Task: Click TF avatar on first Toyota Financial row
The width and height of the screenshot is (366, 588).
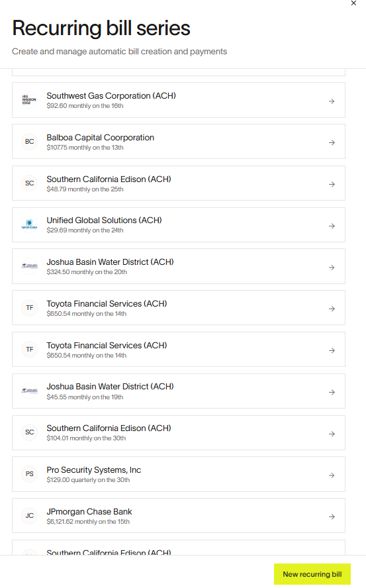Action: (30, 307)
